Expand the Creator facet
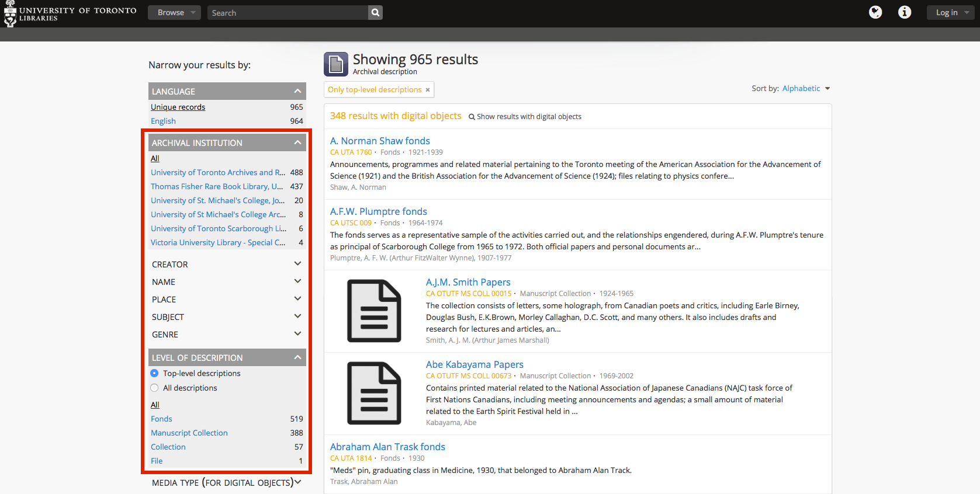Viewport: 980px width, 494px height. (227, 264)
